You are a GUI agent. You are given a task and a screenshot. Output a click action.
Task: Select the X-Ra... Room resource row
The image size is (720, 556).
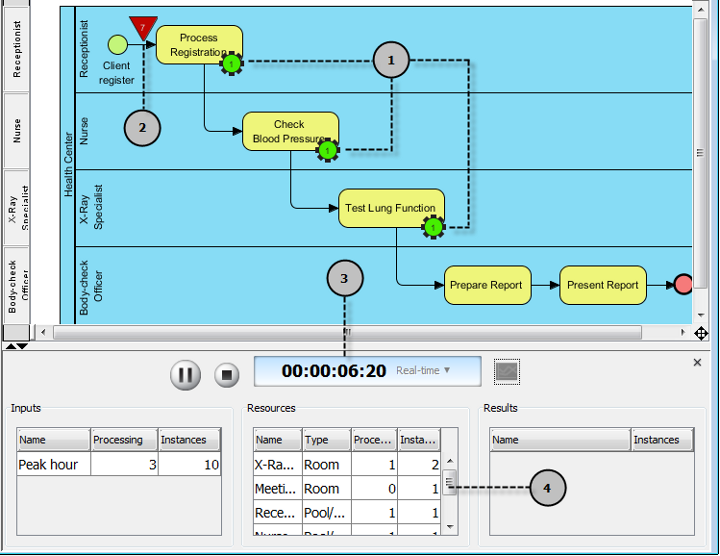point(347,464)
